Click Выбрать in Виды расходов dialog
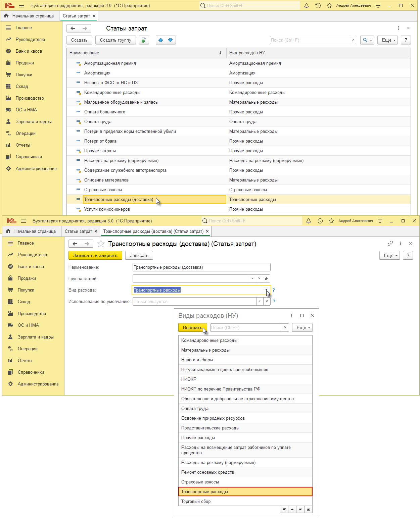The image size is (420, 518). tap(193, 327)
